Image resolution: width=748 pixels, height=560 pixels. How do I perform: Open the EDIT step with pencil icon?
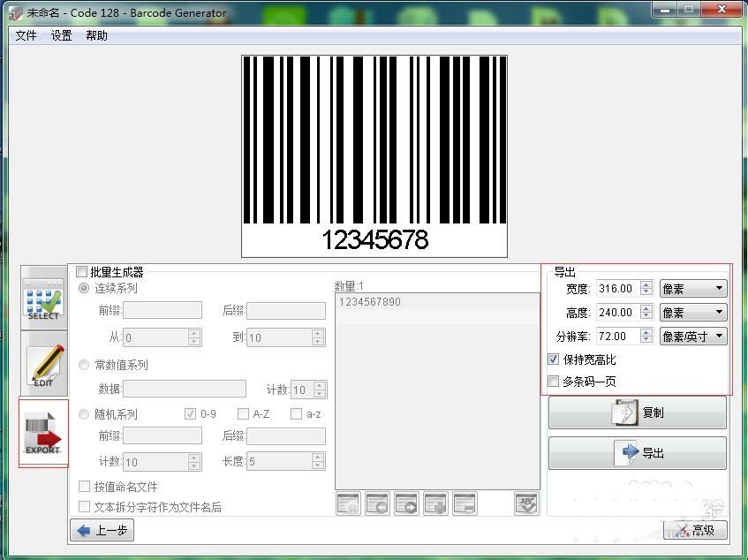[x=43, y=365]
